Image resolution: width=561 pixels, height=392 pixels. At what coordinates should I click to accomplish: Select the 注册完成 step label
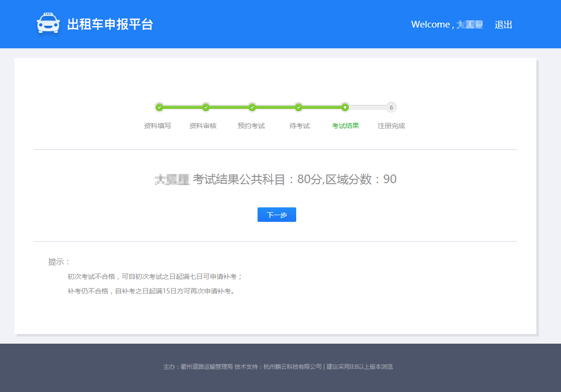click(391, 126)
